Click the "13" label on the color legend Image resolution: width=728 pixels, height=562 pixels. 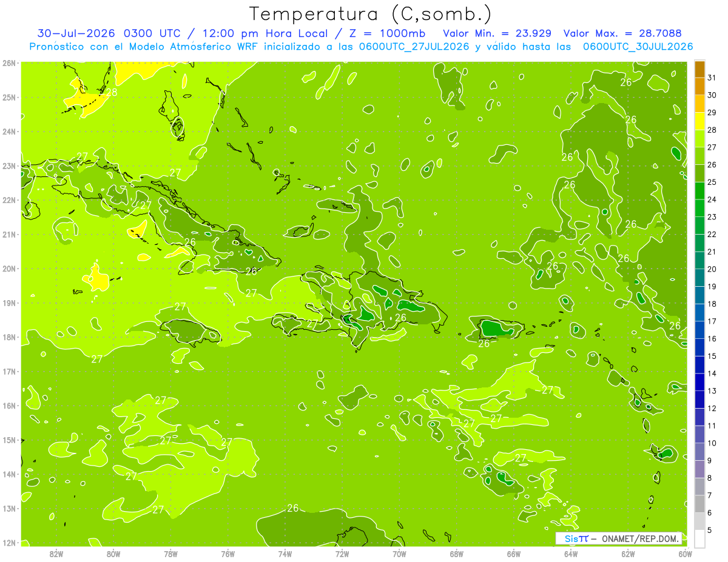[712, 391]
